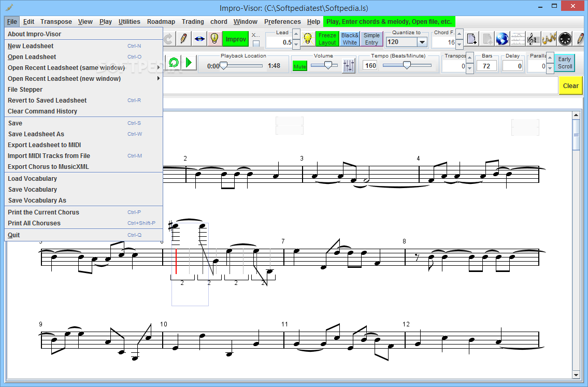Toggle Black & White mode
This screenshot has height=387, width=588.
click(350, 39)
